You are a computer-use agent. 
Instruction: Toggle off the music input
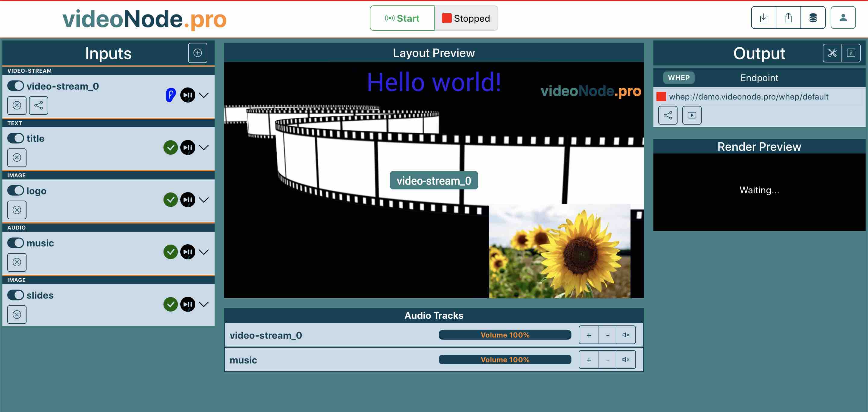pyautogui.click(x=16, y=243)
